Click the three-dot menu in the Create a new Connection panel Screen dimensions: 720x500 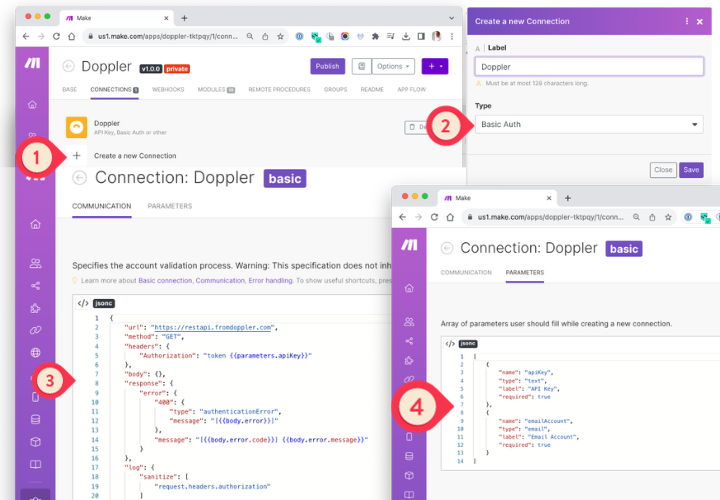click(687, 21)
